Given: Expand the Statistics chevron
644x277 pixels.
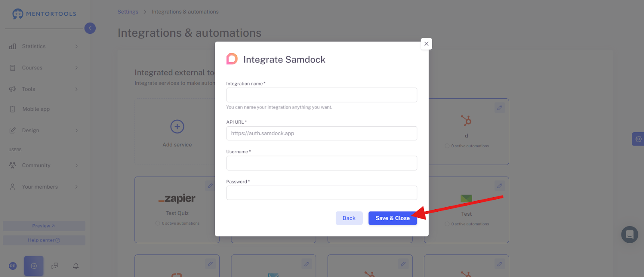Looking at the screenshot, I should point(76,46).
